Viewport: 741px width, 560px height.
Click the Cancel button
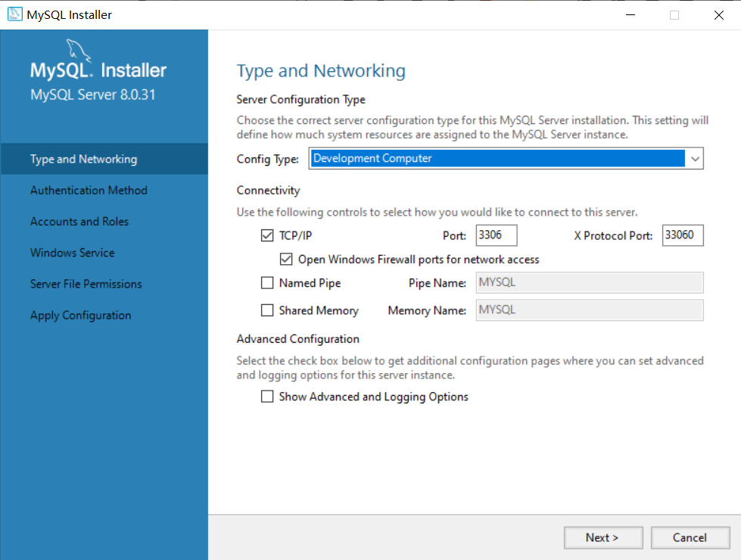[690, 537]
